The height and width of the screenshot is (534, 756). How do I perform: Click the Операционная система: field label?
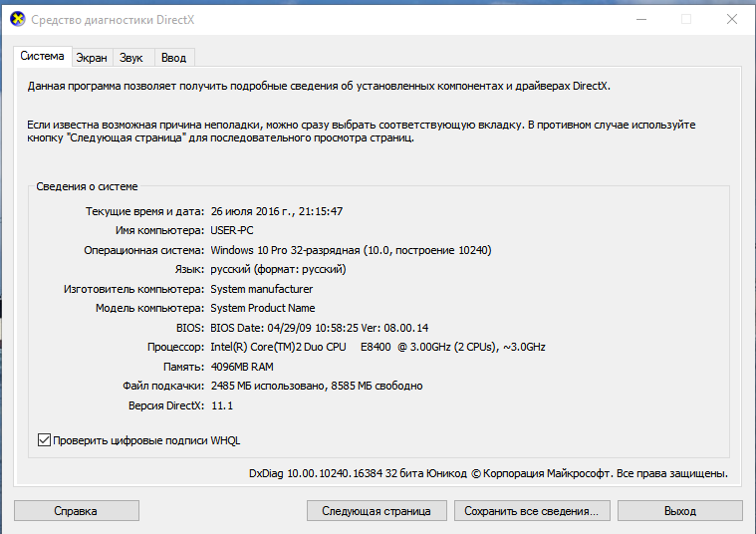click(x=144, y=250)
